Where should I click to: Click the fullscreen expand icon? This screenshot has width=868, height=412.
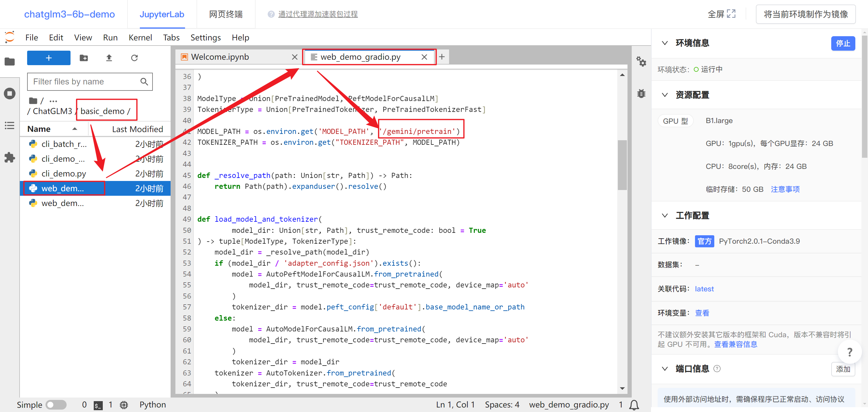[x=731, y=14]
